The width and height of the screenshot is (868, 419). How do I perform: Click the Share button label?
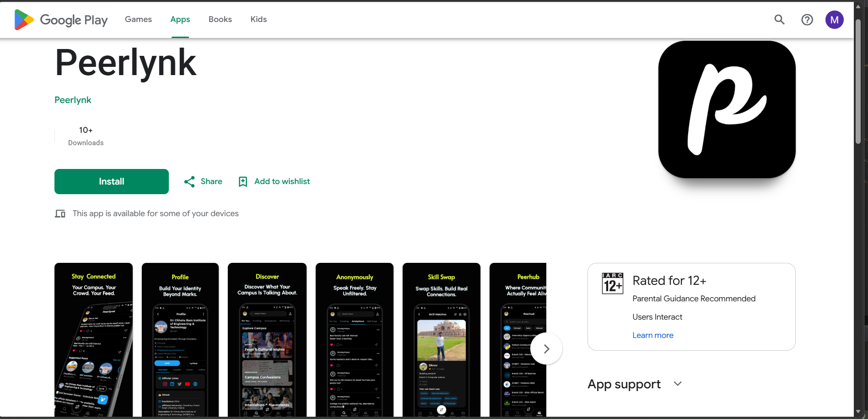coord(211,182)
